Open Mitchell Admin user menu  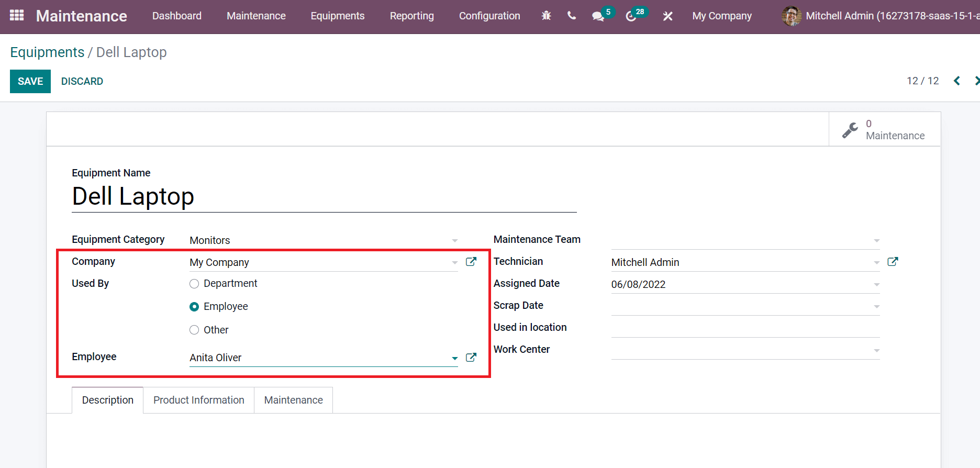[881, 16]
